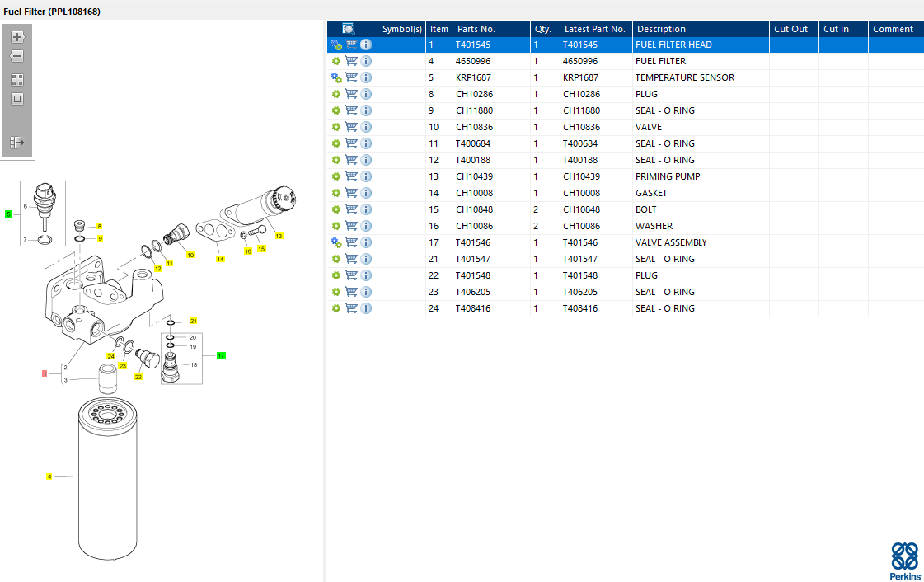
Task: Select the four-square grid view tool
Action: [x=17, y=79]
